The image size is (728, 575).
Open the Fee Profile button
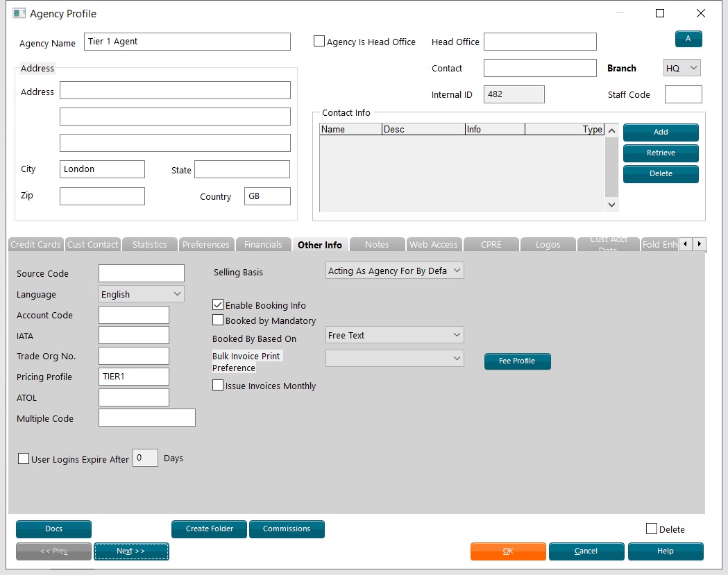[517, 361]
